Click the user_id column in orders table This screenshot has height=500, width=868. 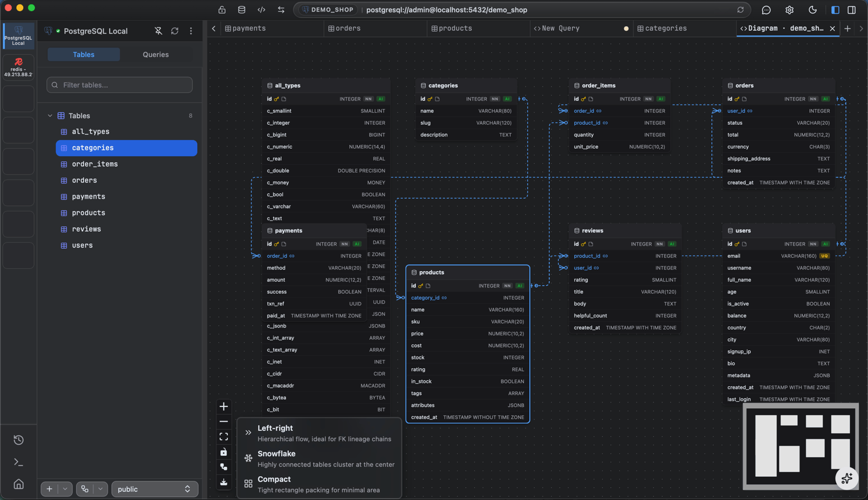point(779,111)
